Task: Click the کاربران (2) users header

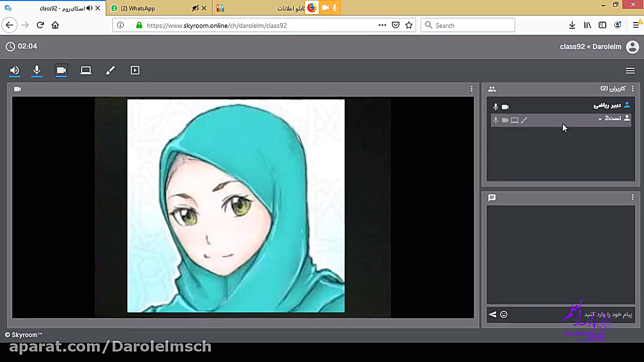Action: point(613,89)
